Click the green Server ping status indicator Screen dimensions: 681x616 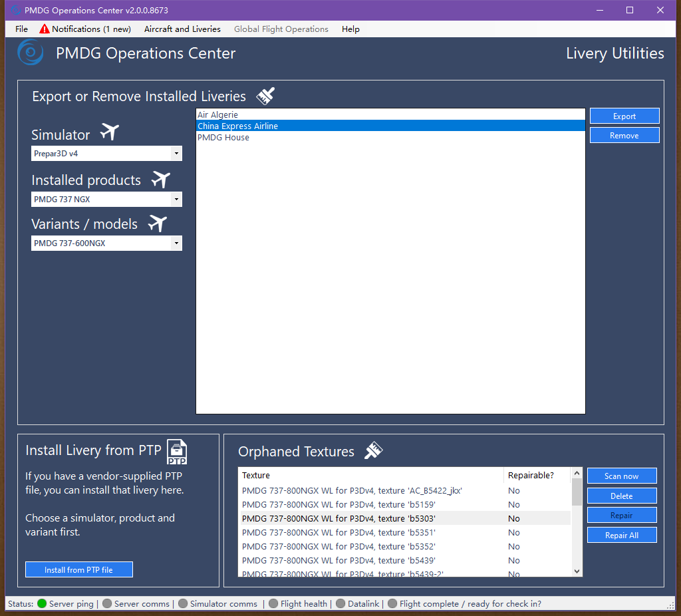coord(42,603)
